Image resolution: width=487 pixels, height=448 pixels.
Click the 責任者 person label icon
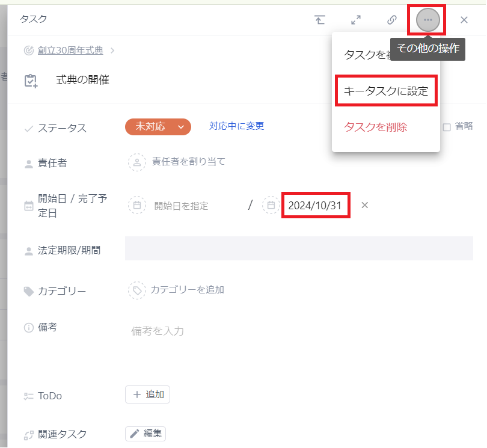tap(29, 164)
